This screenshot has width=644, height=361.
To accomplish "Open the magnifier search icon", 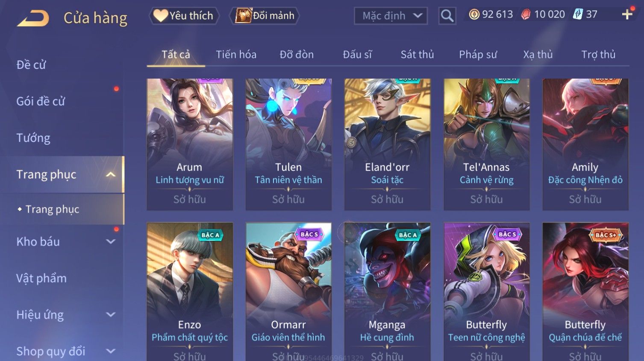I will [447, 16].
